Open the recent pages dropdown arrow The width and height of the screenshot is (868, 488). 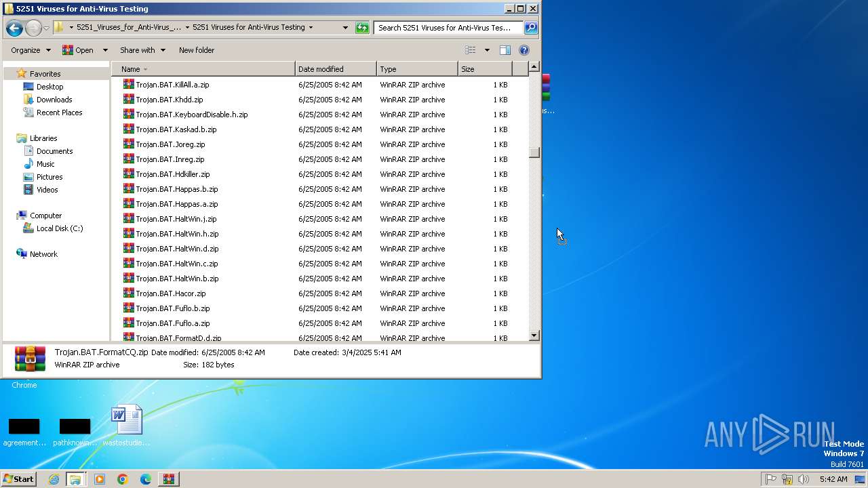pyautogui.click(x=46, y=28)
